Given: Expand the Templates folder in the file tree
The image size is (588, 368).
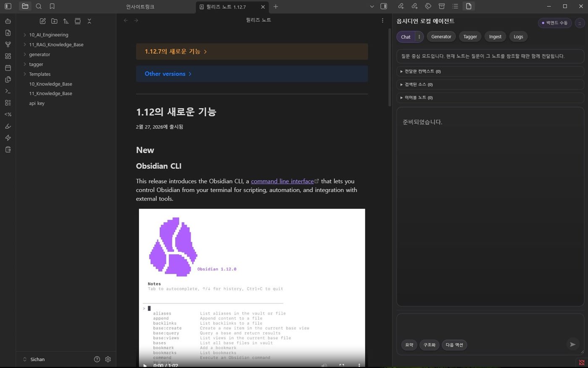Looking at the screenshot, I should (x=39, y=74).
